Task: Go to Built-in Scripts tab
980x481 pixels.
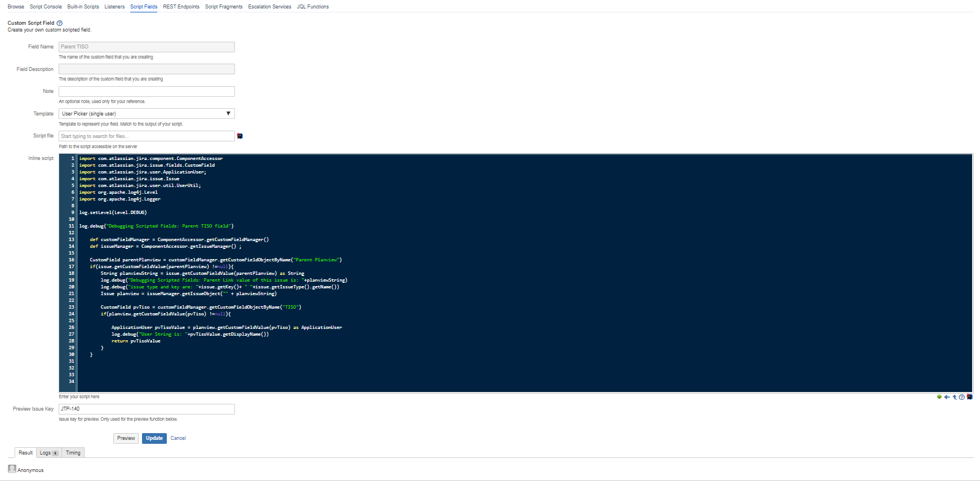Action: coord(83,7)
